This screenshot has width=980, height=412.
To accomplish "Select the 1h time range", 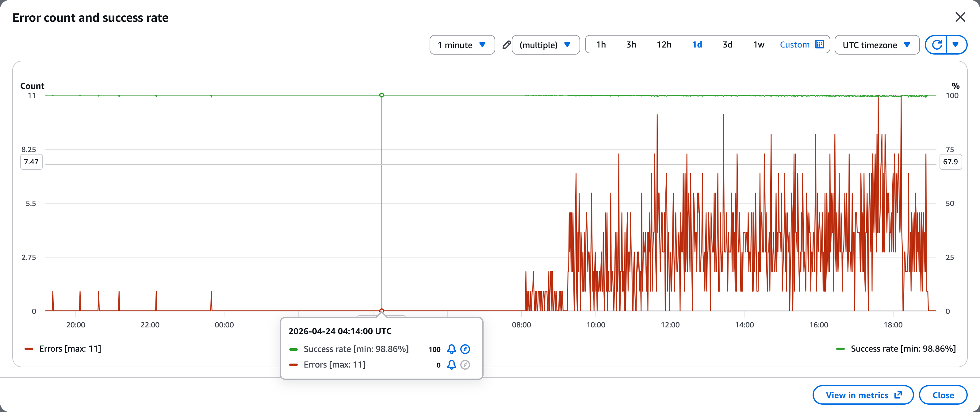I will tap(601, 44).
